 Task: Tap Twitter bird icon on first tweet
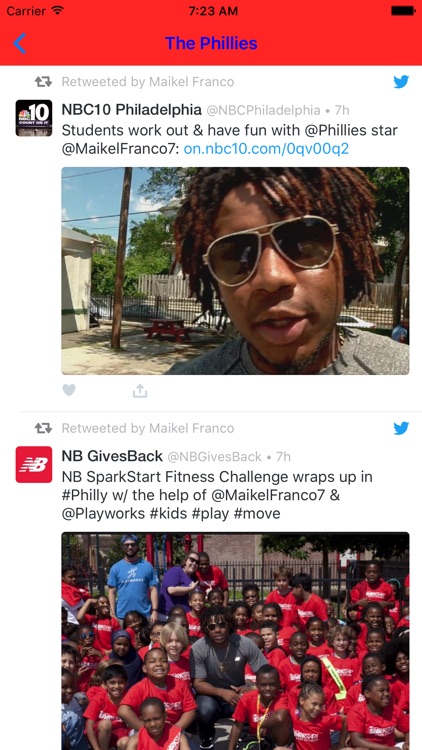(401, 82)
